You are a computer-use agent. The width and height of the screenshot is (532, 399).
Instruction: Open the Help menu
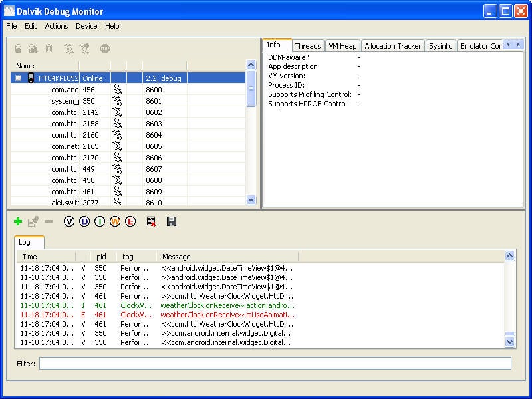point(112,26)
